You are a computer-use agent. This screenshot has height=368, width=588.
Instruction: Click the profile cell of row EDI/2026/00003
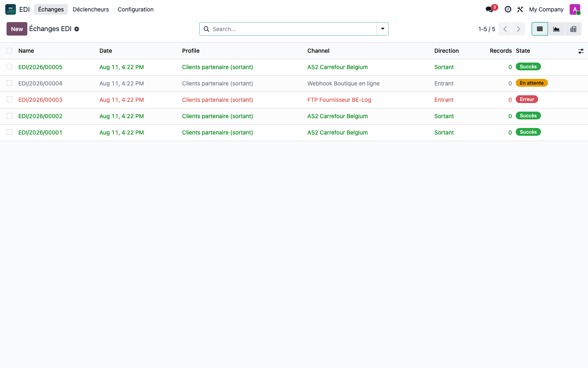tap(218, 100)
